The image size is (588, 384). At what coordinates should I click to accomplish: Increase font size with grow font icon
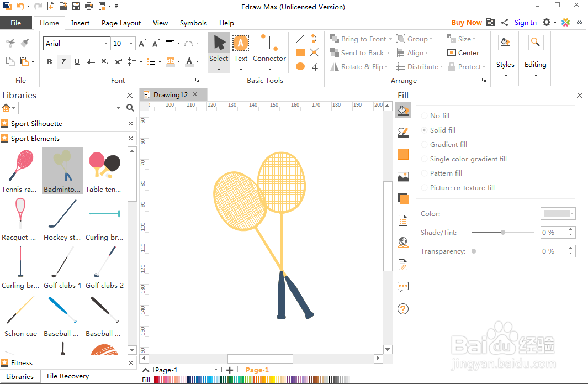(x=142, y=44)
